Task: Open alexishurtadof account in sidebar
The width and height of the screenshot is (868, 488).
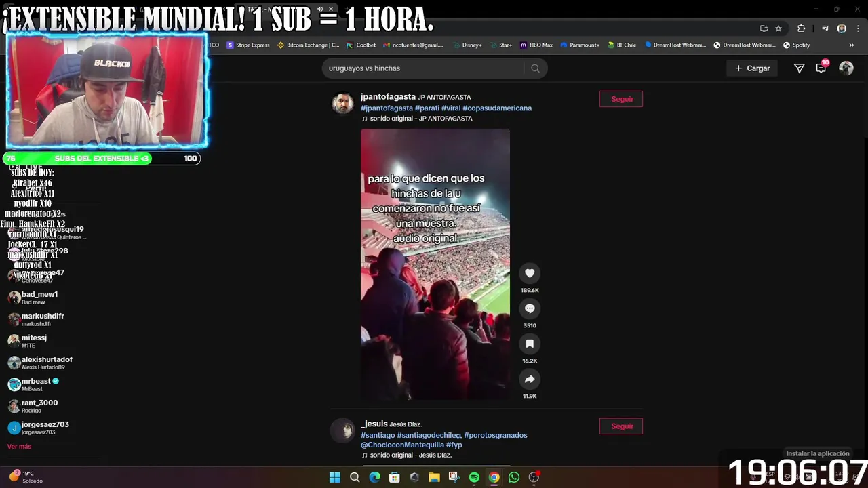Action: point(46,363)
